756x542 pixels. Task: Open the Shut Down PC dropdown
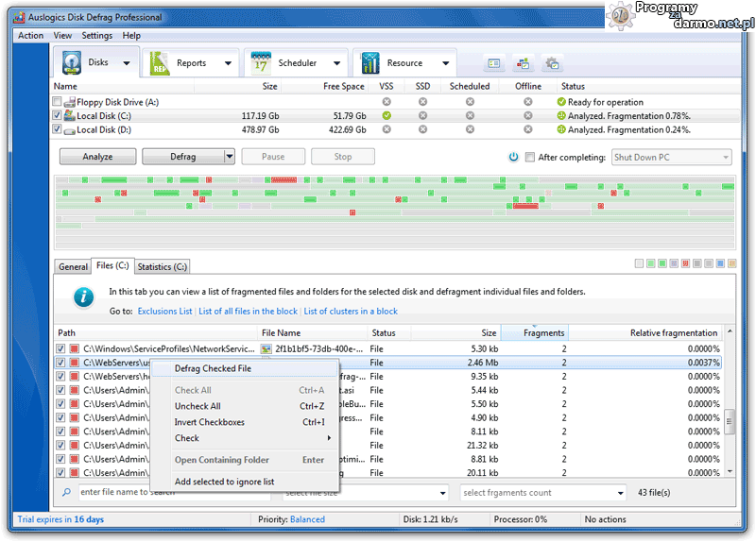(672, 157)
